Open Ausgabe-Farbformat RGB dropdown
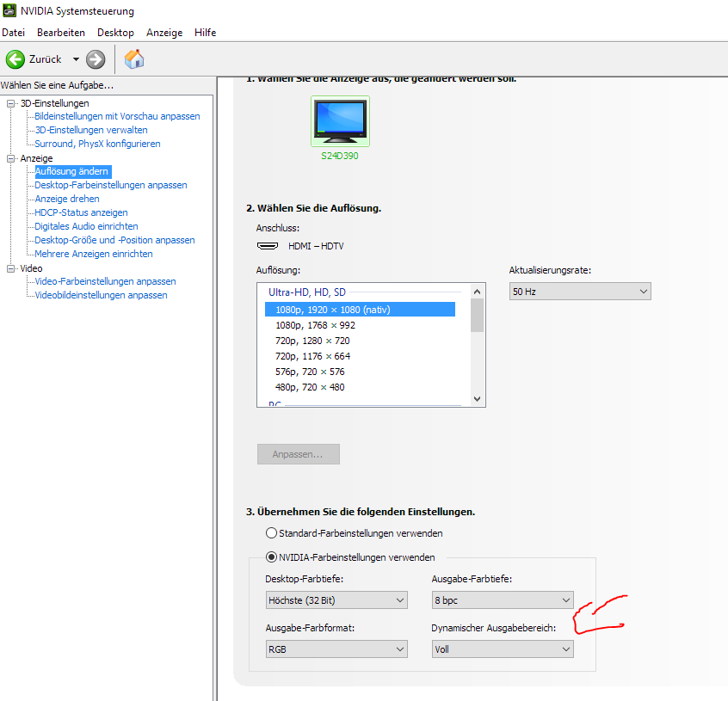Viewport: 728px width, 701px height. click(336, 649)
